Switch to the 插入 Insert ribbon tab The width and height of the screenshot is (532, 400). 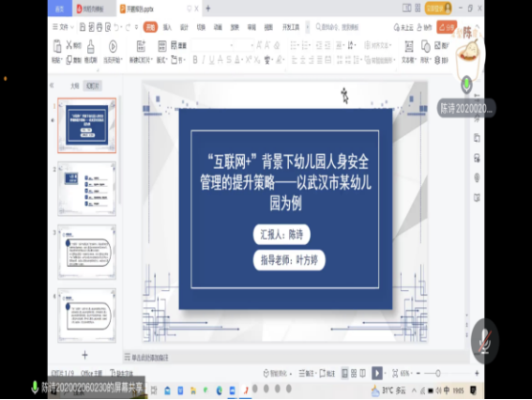167,27
